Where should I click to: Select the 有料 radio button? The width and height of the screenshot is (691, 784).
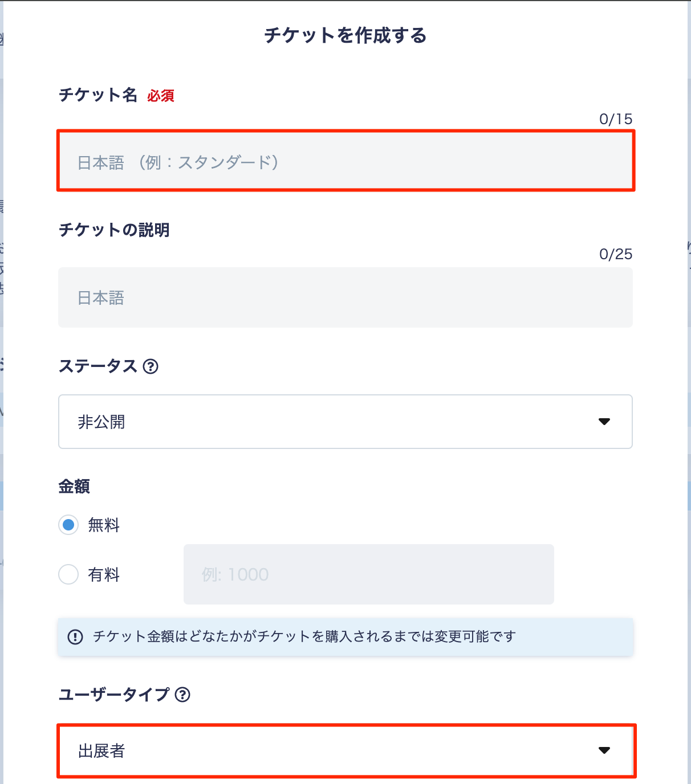[x=68, y=574]
